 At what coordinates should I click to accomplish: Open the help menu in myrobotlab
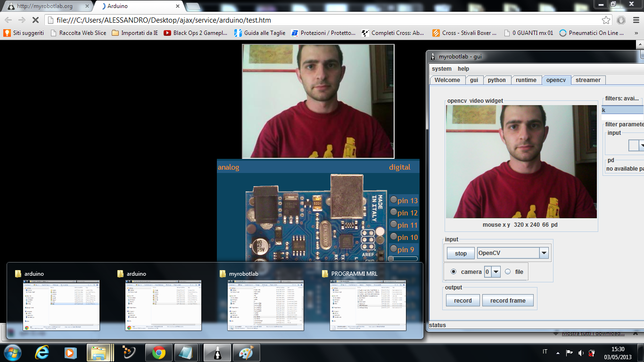pos(463,69)
